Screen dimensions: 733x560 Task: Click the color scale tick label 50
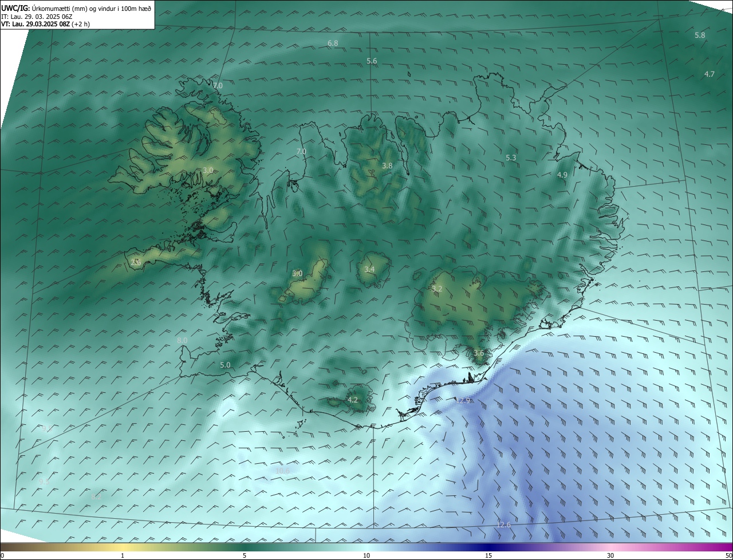click(728, 555)
